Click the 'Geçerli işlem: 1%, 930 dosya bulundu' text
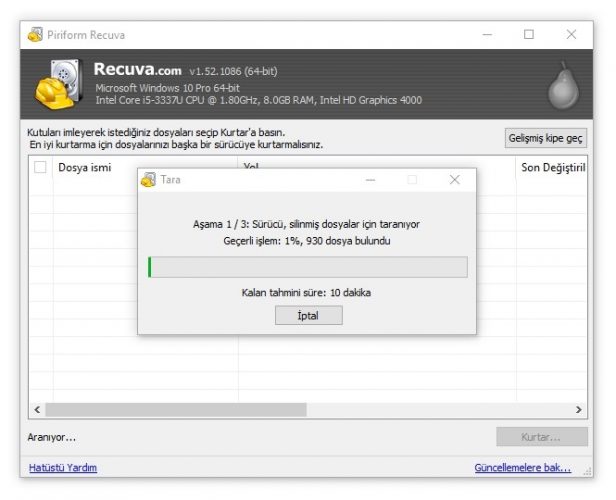This screenshot has height=500, width=616. pyautogui.click(x=307, y=241)
